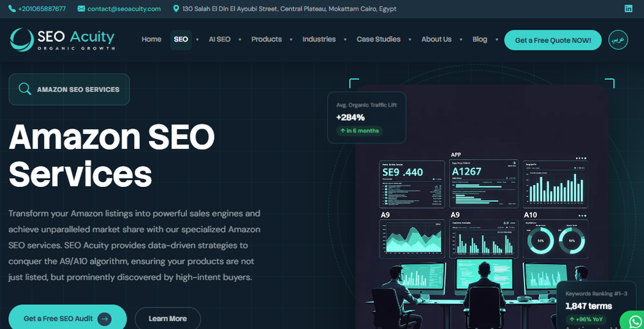The height and width of the screenshot is (329, 644).
Task: Open the Products menu item
Action: click(x=267, y=40)
